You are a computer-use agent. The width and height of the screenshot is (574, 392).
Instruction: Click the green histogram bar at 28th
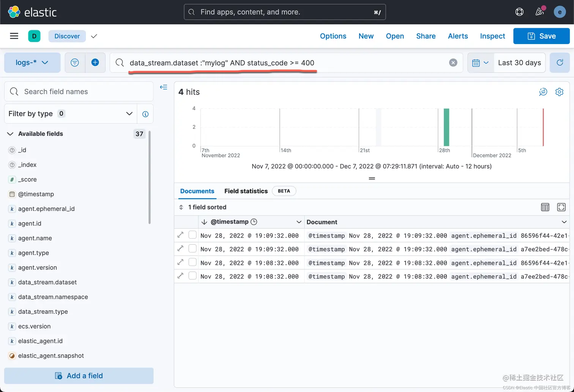pyautogui.click(x=446, y=127)
